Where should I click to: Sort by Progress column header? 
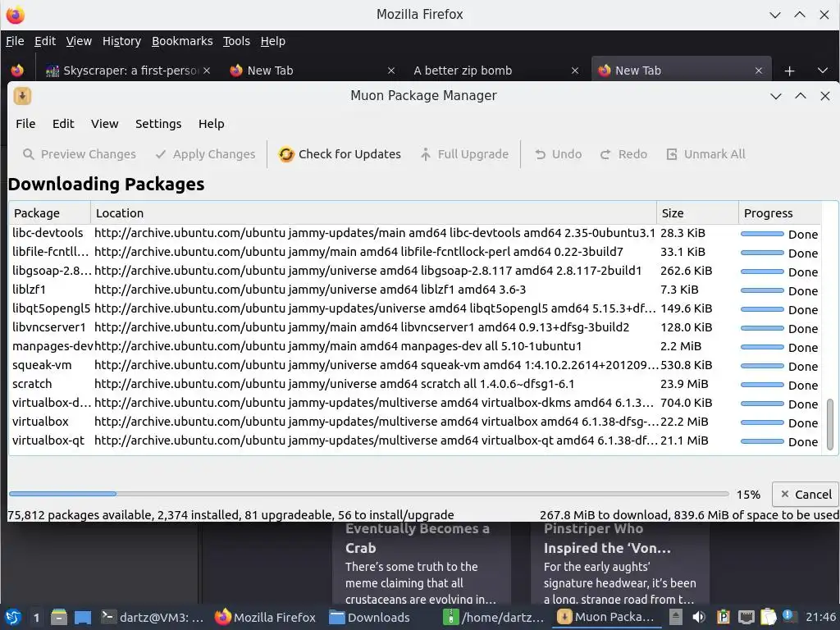[x=780, y=213]
